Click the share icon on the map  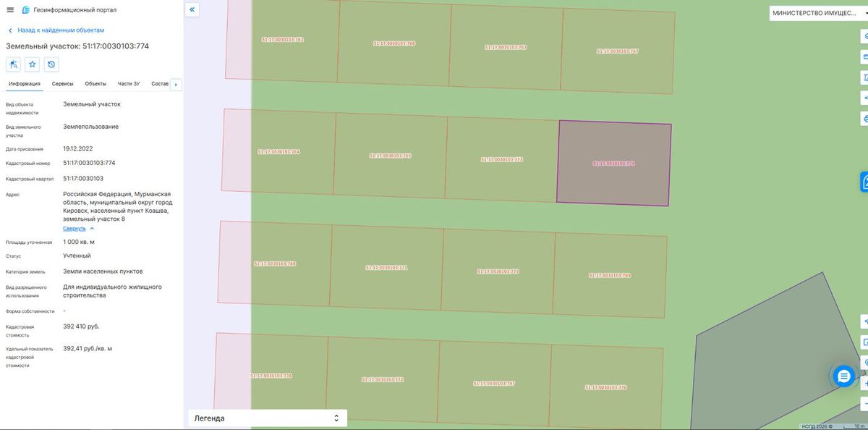[x=865, y=97]
